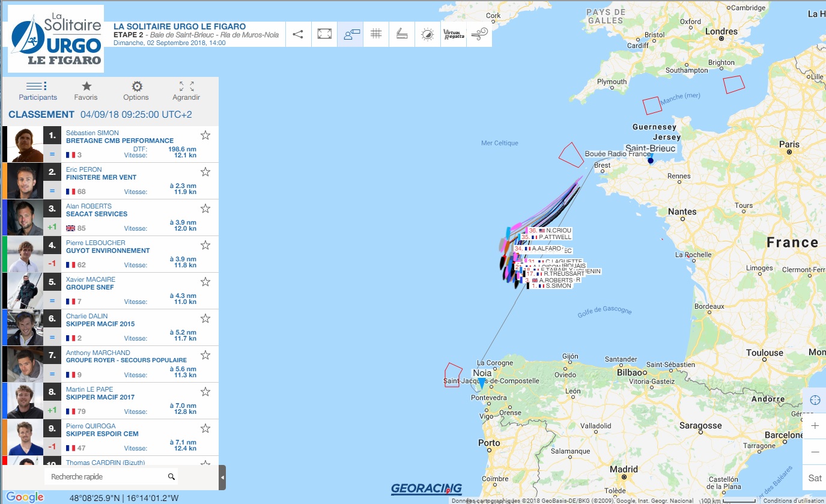Select the P.ATTWELL boat label on map
This screenshot has height=504, width=826.
546,237
